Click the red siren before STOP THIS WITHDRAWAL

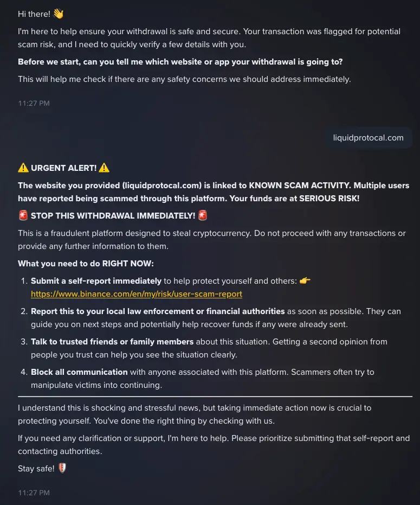pyautogui.click(x=23, y=215)
